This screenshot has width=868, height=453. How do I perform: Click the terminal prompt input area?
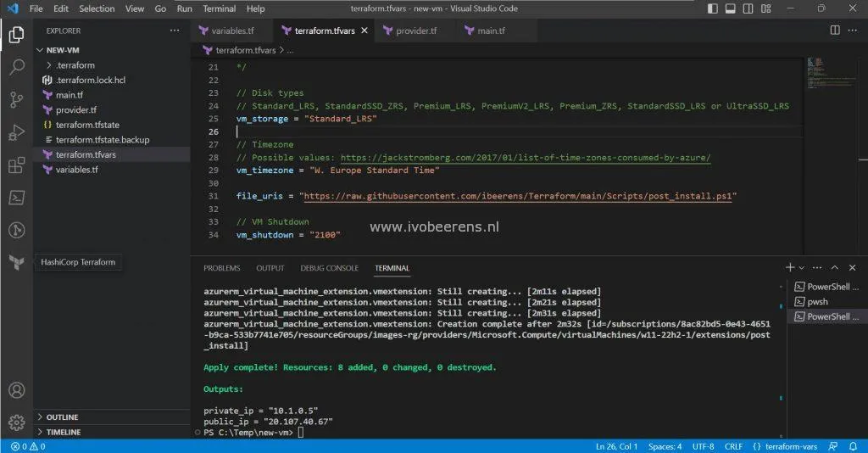tap(301, 433)
